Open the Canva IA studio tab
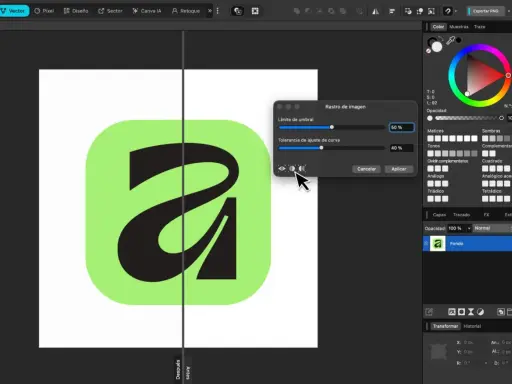Viewport: 512px width, 384px height. click(147, 11)
